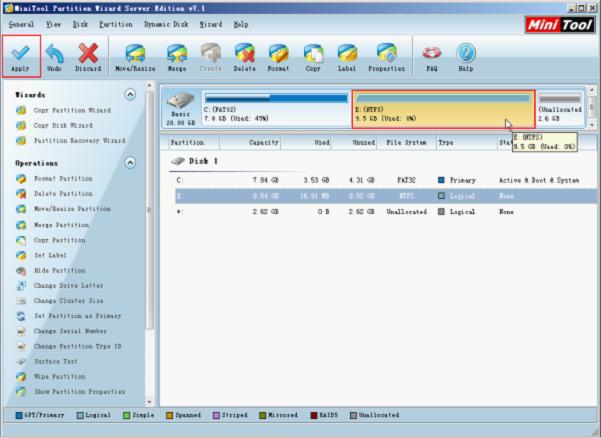The image size is (601, 438).
Task: Select the E: NTFS block in disk map
Action: pyautogui.click(x=443, y=109)
